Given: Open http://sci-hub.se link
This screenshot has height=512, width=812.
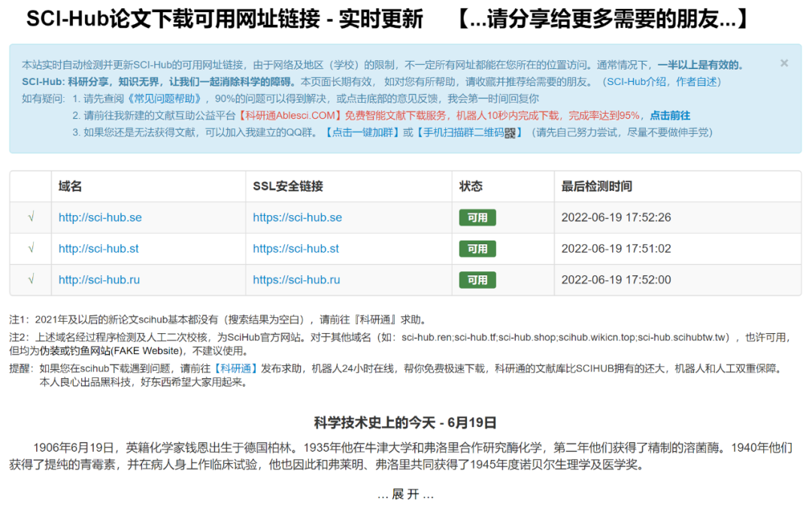Looking at the screenshot, I should tap(100, 217).
